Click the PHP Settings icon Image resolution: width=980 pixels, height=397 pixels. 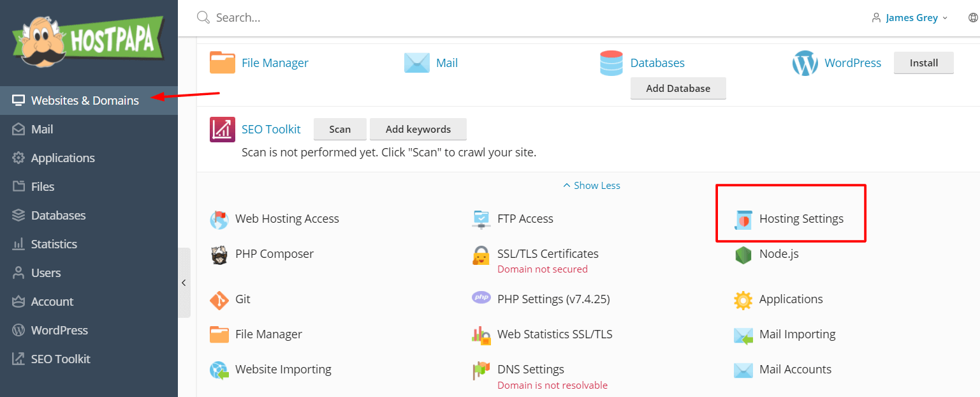(481, 297)
